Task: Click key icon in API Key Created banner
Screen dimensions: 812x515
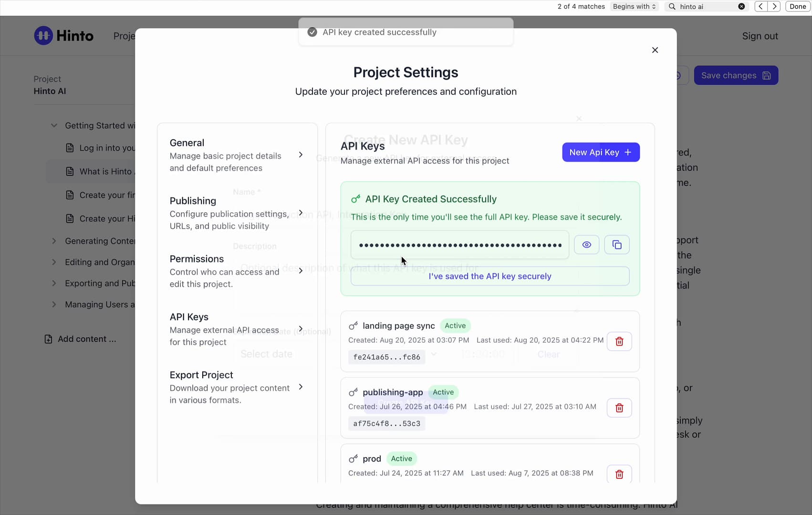Action: pos(355,199)
